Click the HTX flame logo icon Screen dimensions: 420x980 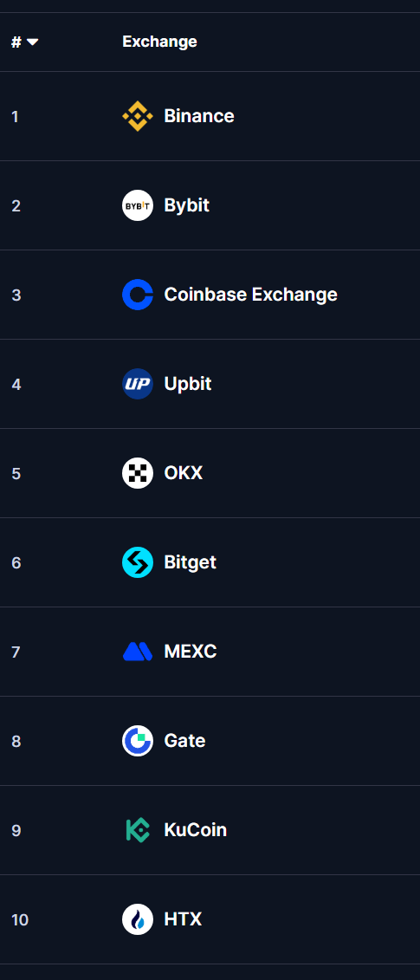(x=138, y=919)
